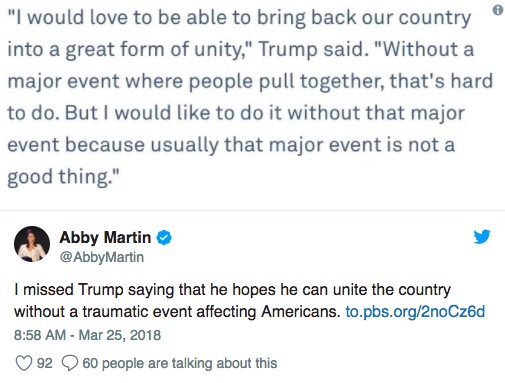Screen dimensions: 505x383
Task: Click the blue Twitter bird logo
Action: pos(482,237)
